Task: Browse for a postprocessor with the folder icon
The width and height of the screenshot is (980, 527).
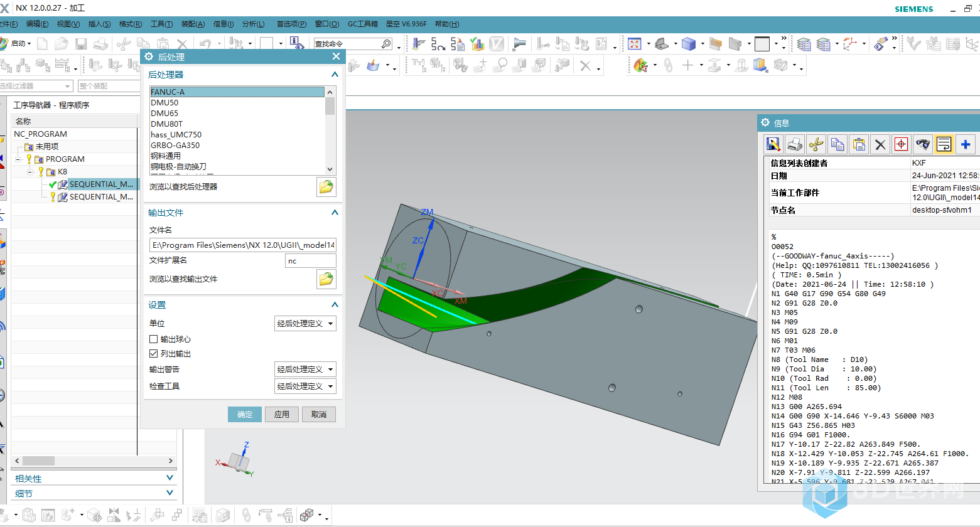Action: pyautogui.click(x=326, y=187)
